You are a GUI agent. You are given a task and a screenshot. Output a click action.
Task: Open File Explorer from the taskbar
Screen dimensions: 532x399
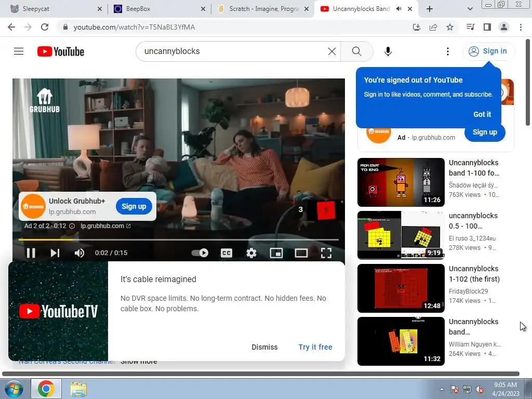[78, 389]
